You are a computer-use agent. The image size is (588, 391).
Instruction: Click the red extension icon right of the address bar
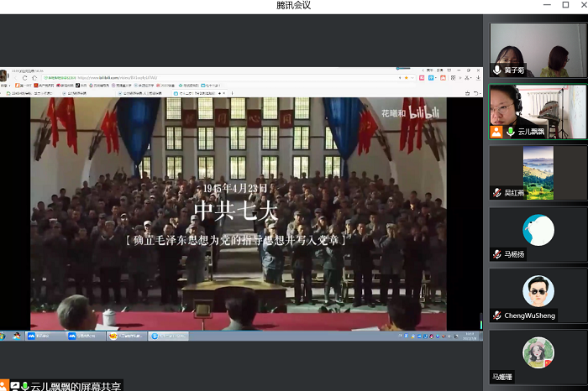(422, 78)
